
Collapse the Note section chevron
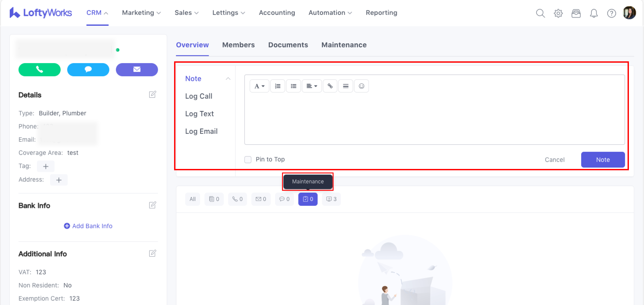tap(228, 79)
